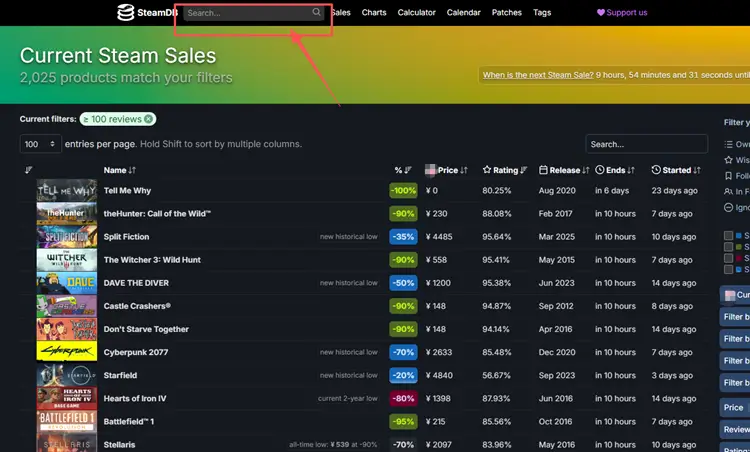Open the Price filter on right sidebar
Image resolution: width=750 pixels, height=452 pixels.
point(735,408)
